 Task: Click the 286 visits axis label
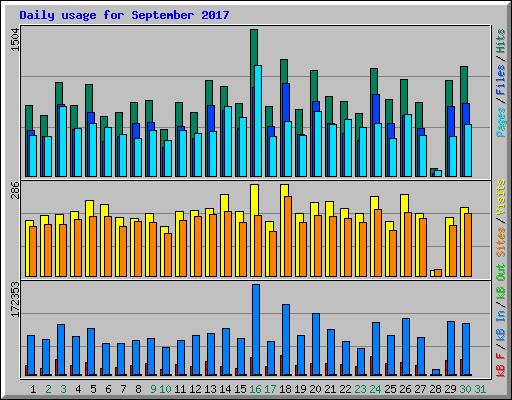click(x=15, y=190)
